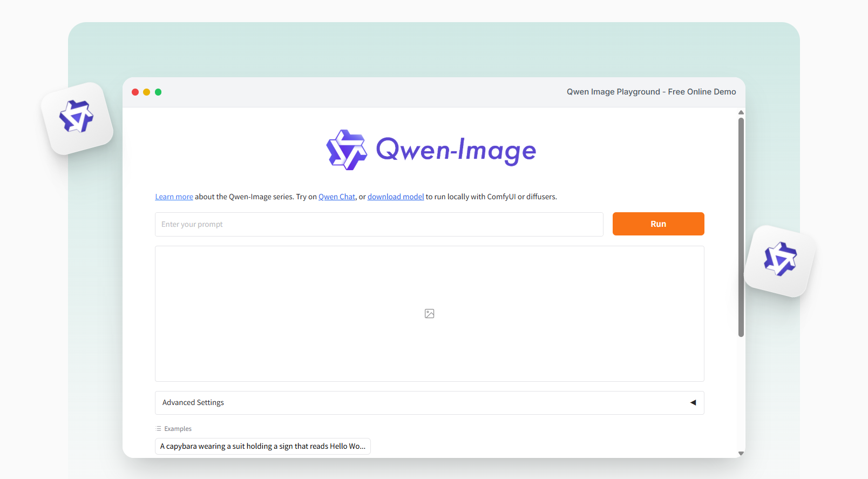The width and height of the screenshot is (868, 479).
Task: Expand the Advanced Settings section label
Action: click(193, 403)
